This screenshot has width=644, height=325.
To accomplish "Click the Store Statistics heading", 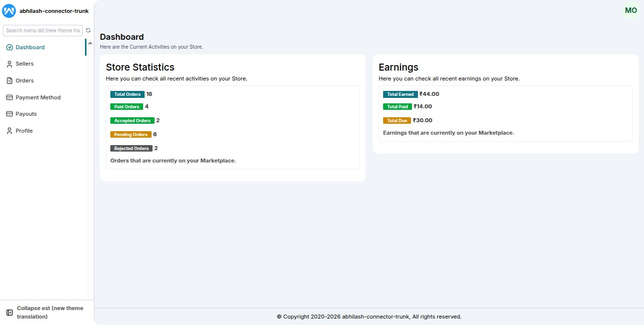I will pyautogui.click(x=140, y=67).
